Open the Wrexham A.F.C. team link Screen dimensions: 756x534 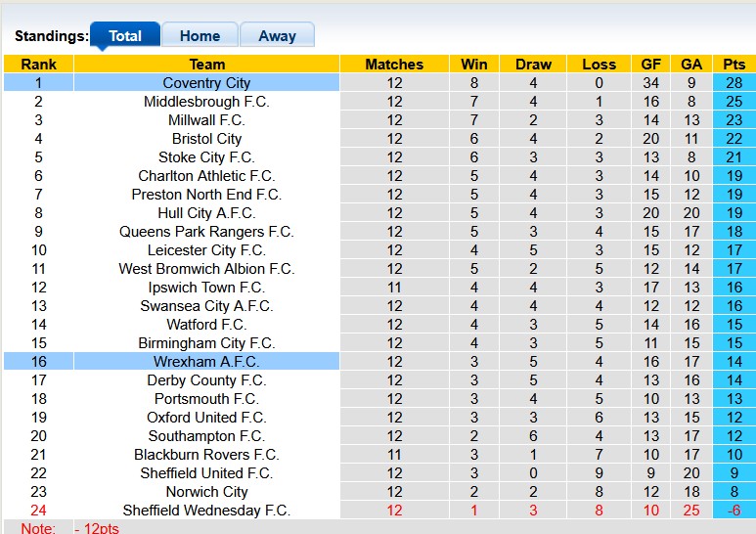pyautogui.click(x=206, y=362)
